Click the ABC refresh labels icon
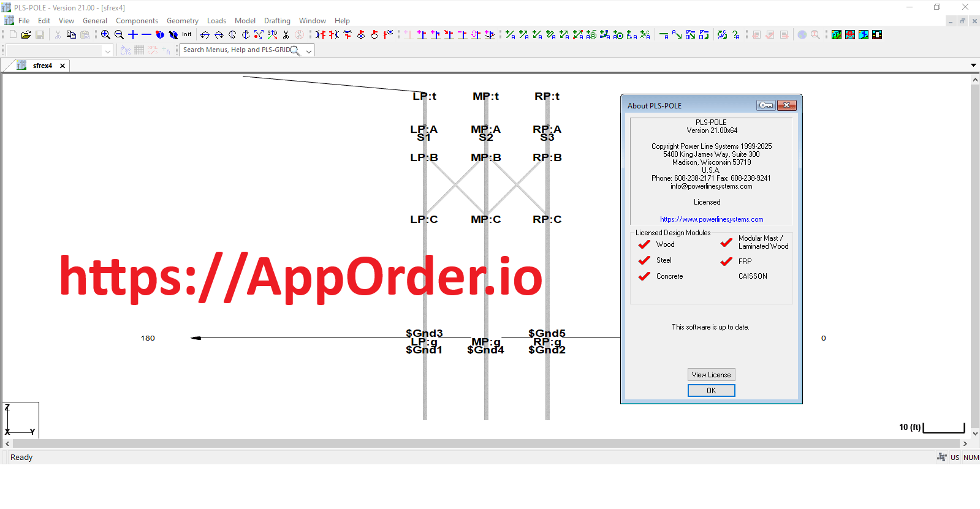Image resolution: width=980 pixels, height=509 pixels. coord(723,35)
